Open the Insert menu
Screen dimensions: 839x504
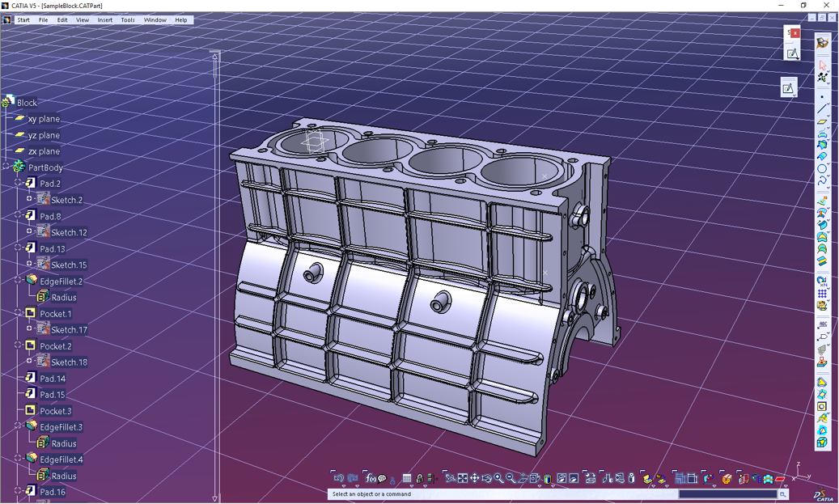click(x=105, y=20)
